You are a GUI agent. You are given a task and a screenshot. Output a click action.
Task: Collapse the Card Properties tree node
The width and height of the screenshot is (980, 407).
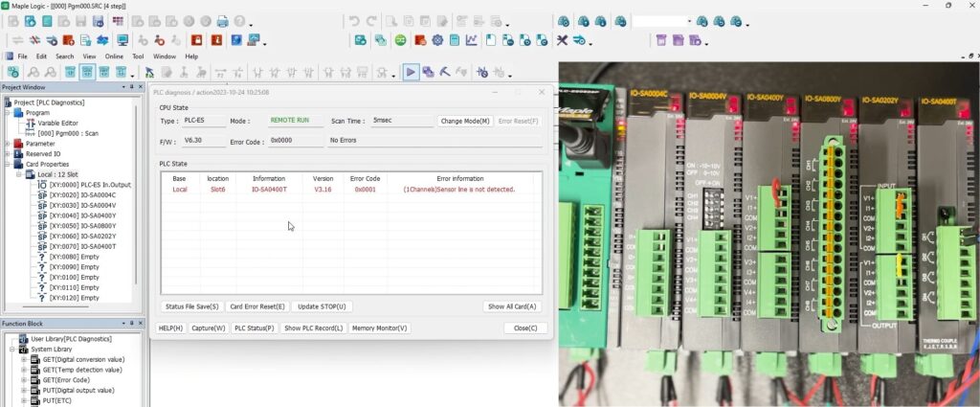pos(8,164)
